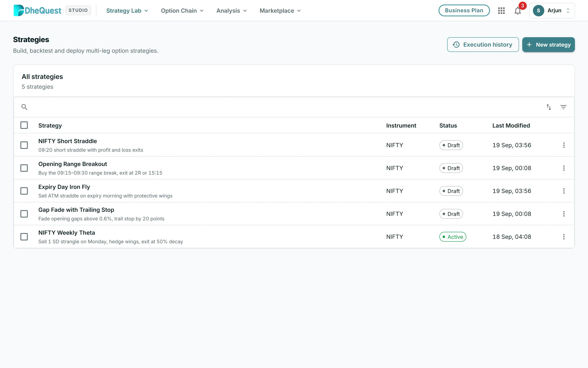Click the Last Modified column header
588x368 pixels.
(511, 126)
